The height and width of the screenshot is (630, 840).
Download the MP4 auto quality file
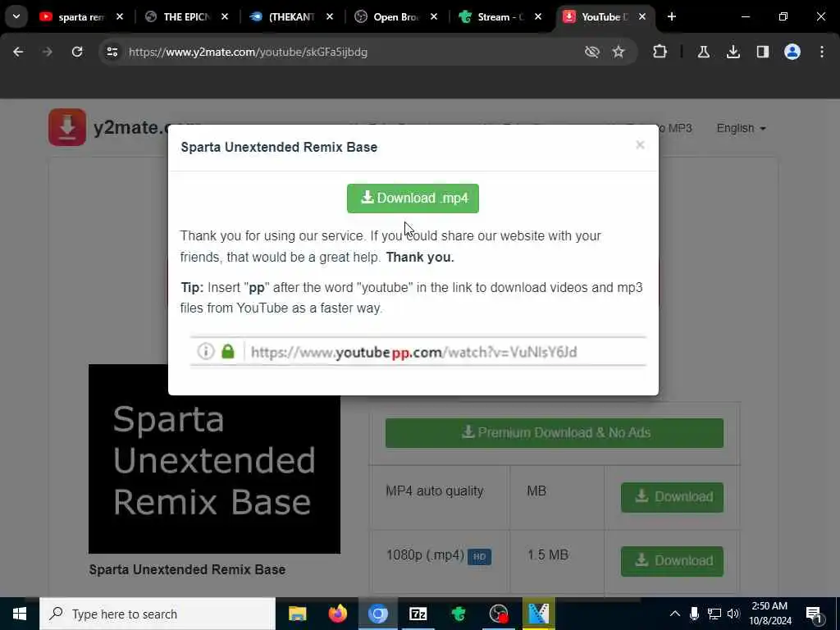(672, 497)
